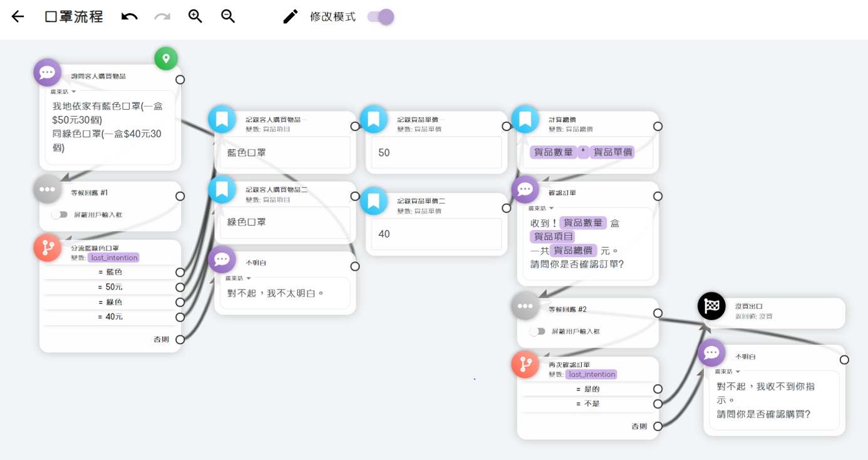
Task: Select the "= 藍色" branch condition row
Action: point(110,272)
